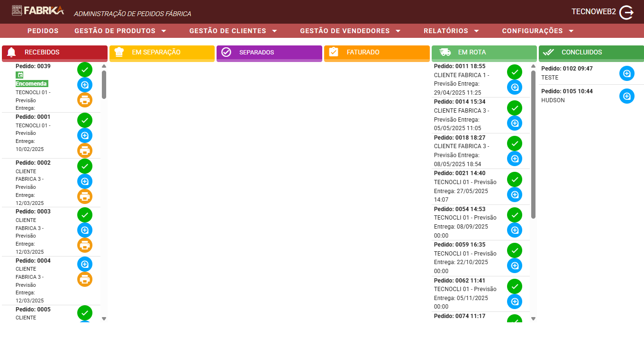This screenshot has width=644, height=363.
Task: Click the Fabrika logo
Action: pyautogui.click(x=38, y=10)
